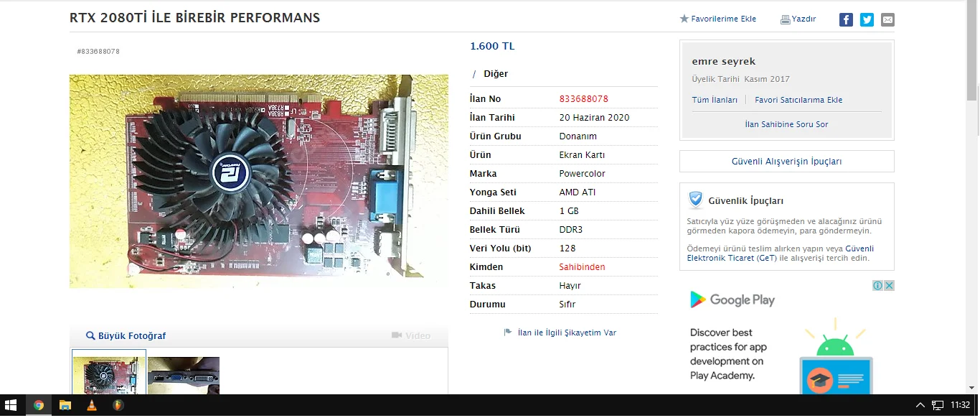Click the Powercolor brand value

(582, 173)
